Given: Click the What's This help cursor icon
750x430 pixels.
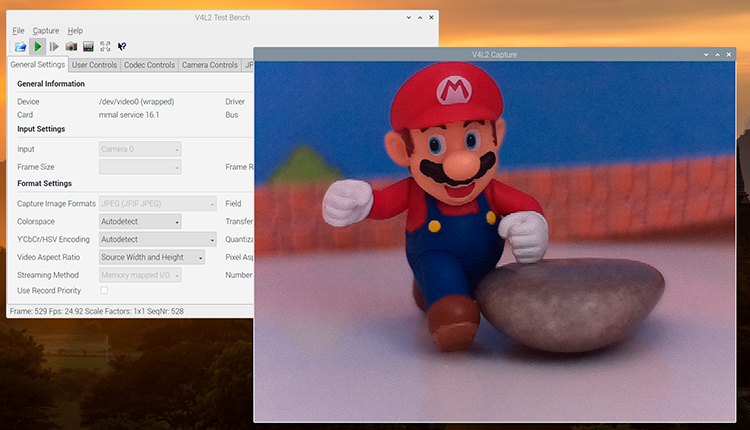Looking at the screenshot, I should point(122,46).
